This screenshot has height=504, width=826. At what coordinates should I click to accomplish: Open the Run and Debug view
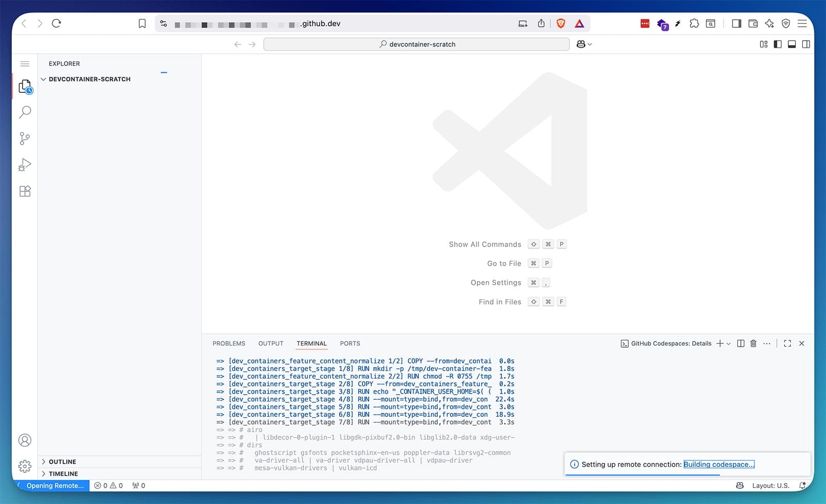click(25, 165)
